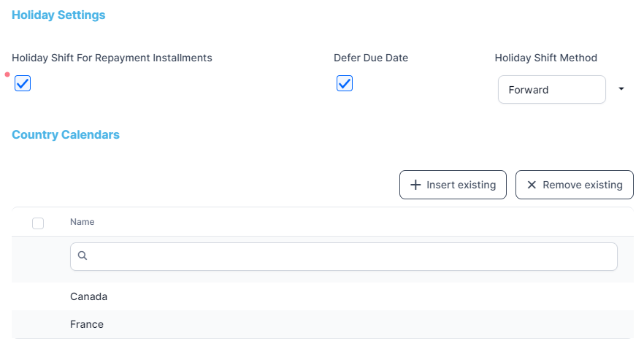Screen dimensions: 644x349
Task: Click the Country Calendars section heading
Action: click(66, 134)
